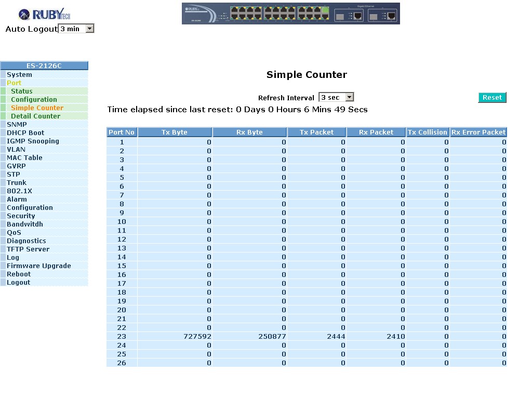Select Tx Byte value 727592
This screenshot has width=532, height=399.
click(197, 337)
